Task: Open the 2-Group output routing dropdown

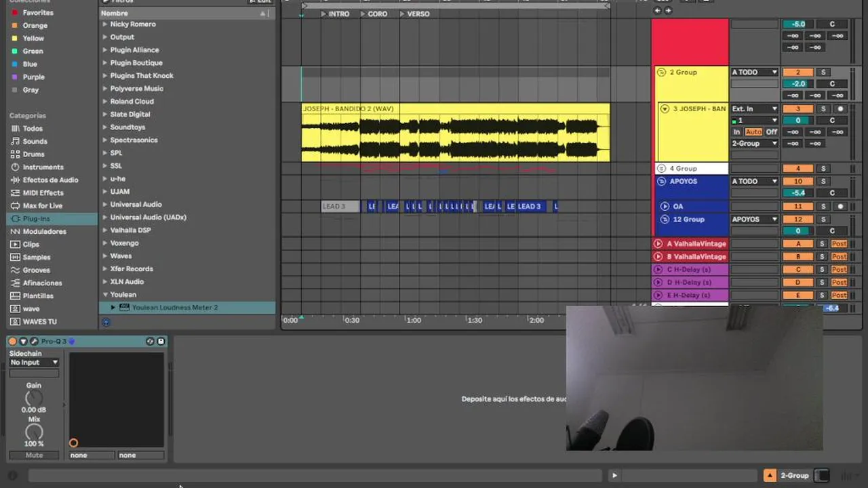Action: pyautogui.click(x=754, y=144)
